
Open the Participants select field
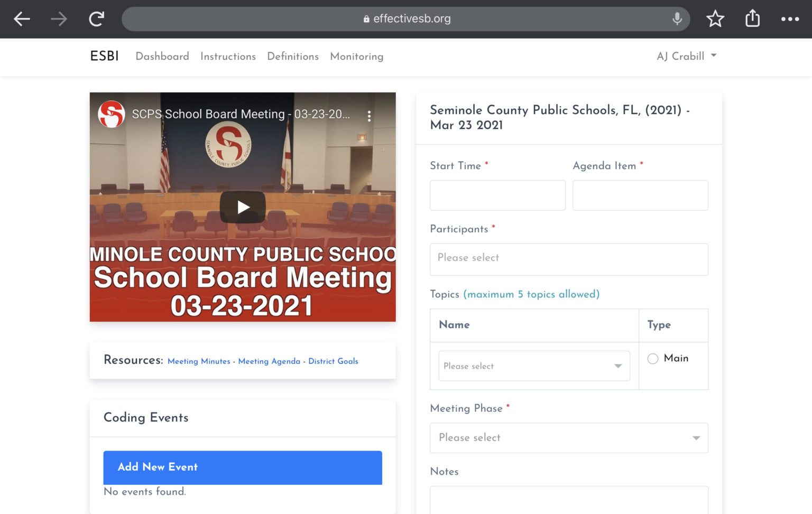[569, 259]
